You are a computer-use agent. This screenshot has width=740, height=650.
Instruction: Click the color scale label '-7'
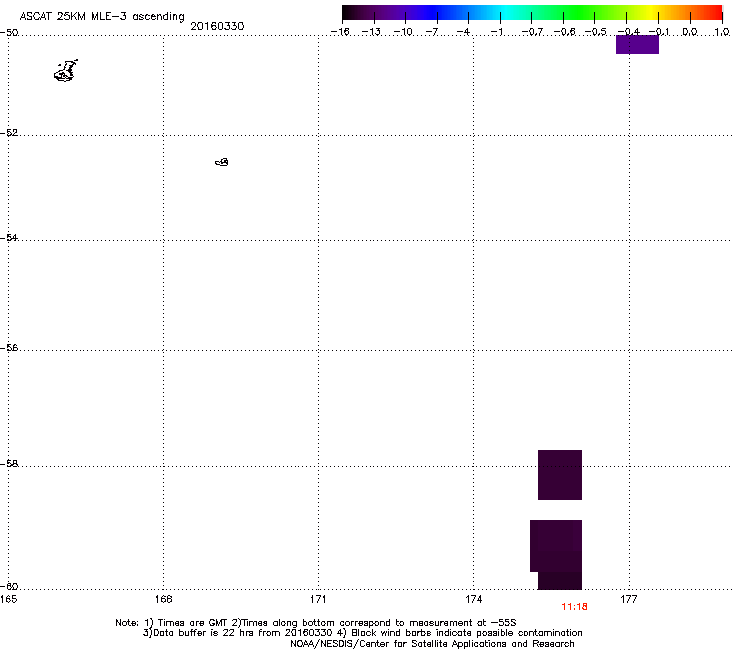point(432,32)
